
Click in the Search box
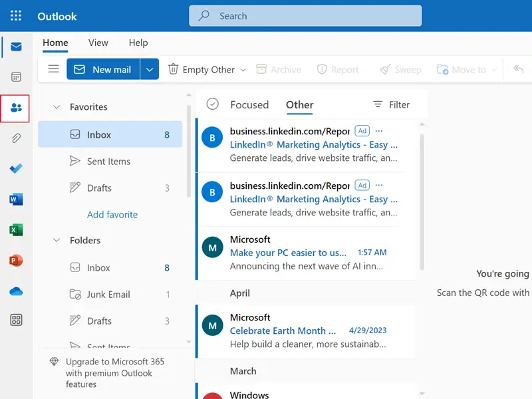pyautogui.click(x=305, y=15)
